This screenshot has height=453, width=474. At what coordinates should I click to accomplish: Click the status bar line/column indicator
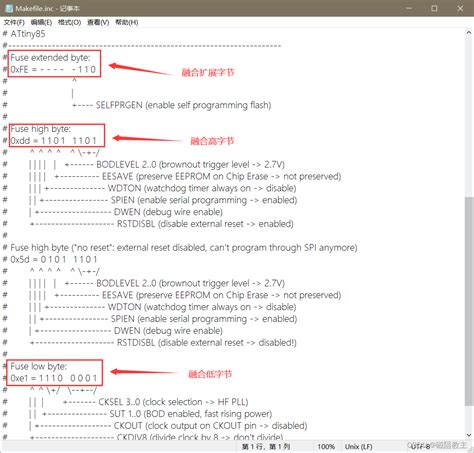[x=266, y=447]
